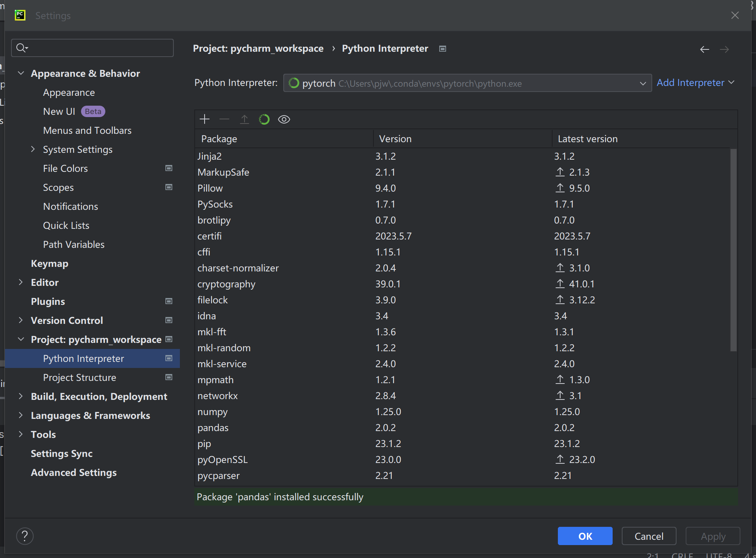Click the project icon next to Project: pycharm_workspace
The height and width of the screenshot is (558, 756).
pyautogui.click(x=169, y=339)
